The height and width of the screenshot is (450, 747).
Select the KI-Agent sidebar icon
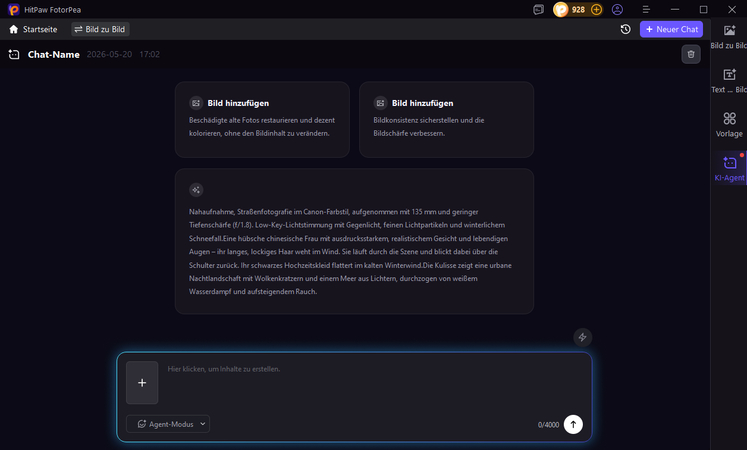click(729, 169)
